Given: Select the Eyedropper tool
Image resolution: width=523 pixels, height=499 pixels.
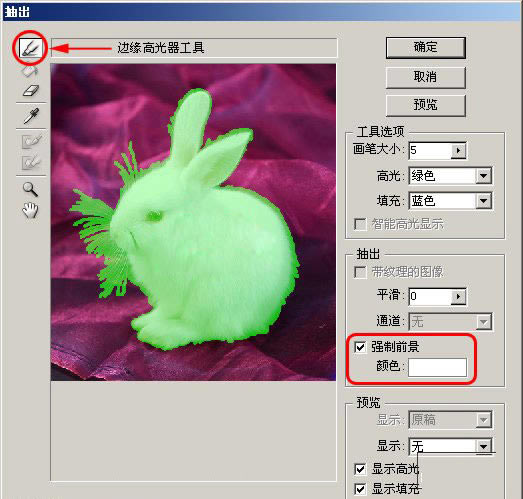Looking at the screenshot, I should pos(31,116).
